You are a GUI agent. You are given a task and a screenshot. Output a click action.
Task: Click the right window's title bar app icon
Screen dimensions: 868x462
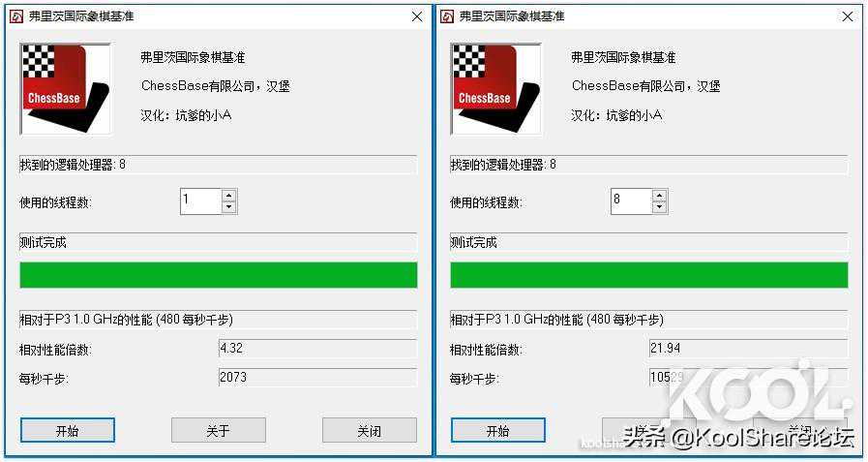(x=447, y=16)
